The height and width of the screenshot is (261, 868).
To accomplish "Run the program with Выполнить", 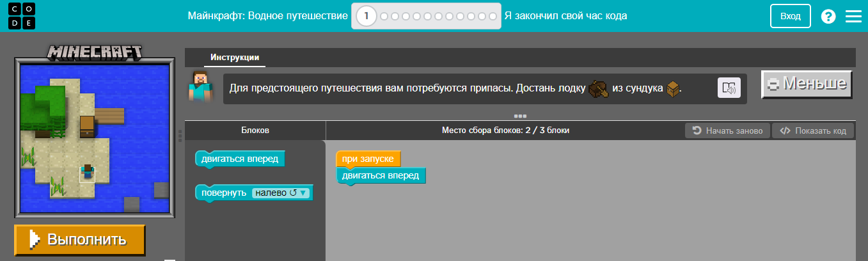I will [x=80, y=240].
